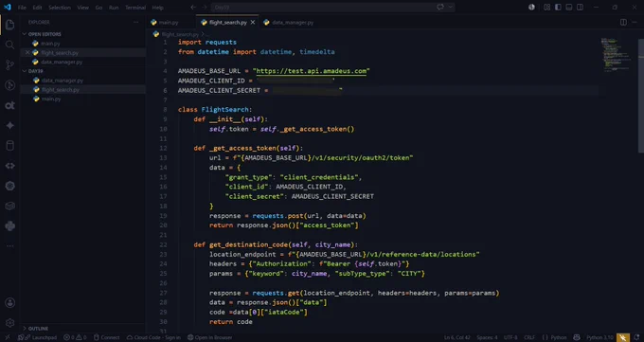Open the sparkle AI assistant view
644x342 pixels.
pyautogui.click(x=9, y=125)
